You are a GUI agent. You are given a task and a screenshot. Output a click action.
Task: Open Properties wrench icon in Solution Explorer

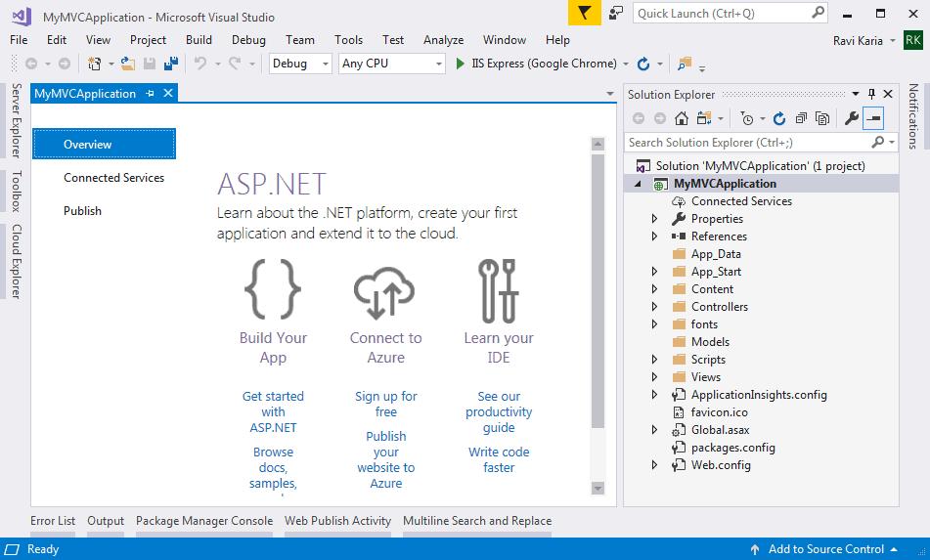852,118
